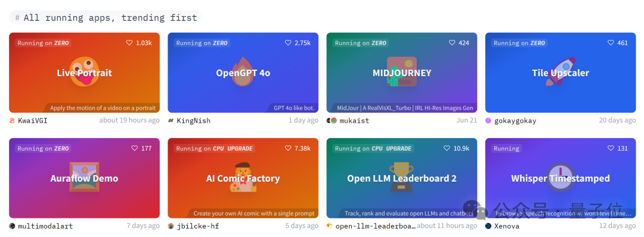
Task: Open jbilcke-hf author profile
Action: (197, 226)
